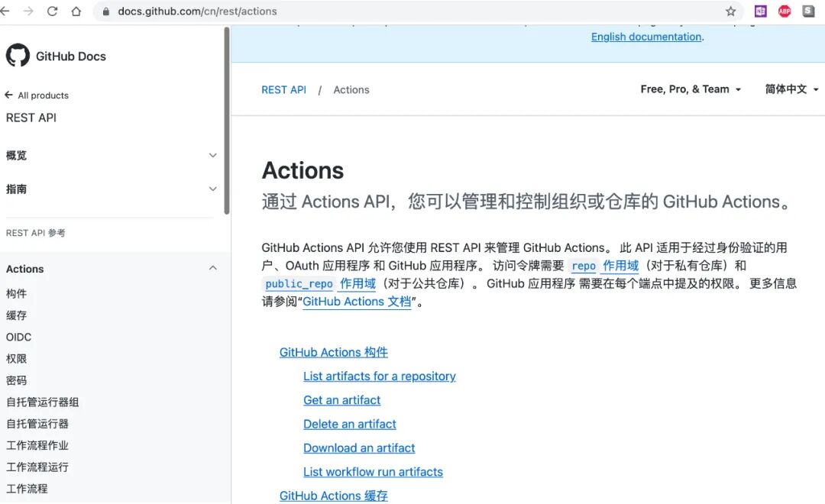Open the 简体中文 language dropdown
Image resolution: width=825 pixels, height=504 pixels.
point(791,89)
